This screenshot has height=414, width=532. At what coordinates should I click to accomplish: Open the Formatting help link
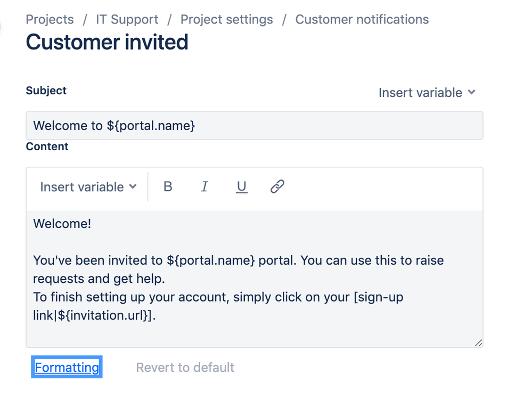pyautogui.click(x=67, y=368)
